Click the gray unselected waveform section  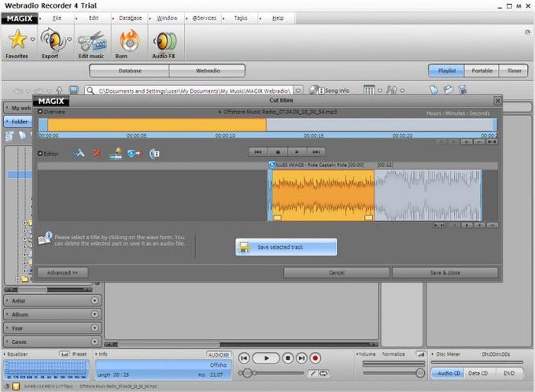click(428, 195)
